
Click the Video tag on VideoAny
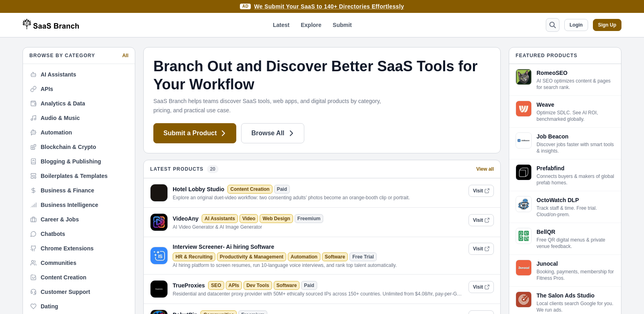click(x=249, y=219)
